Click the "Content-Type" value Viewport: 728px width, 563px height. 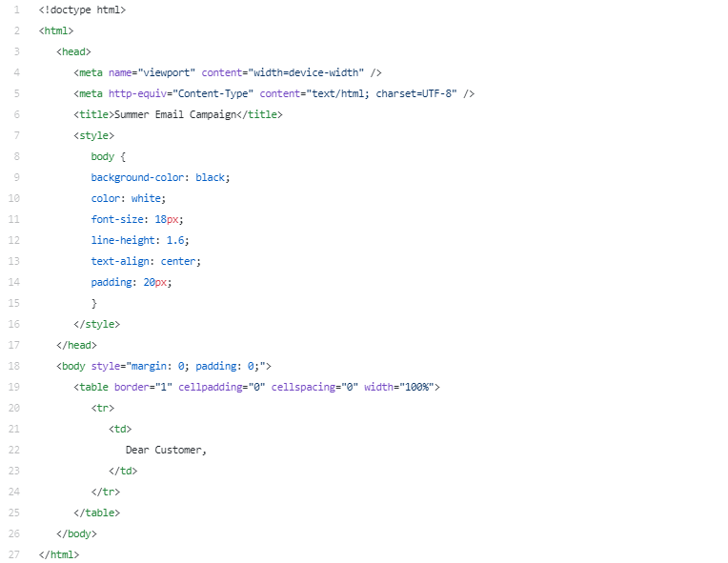213,93
